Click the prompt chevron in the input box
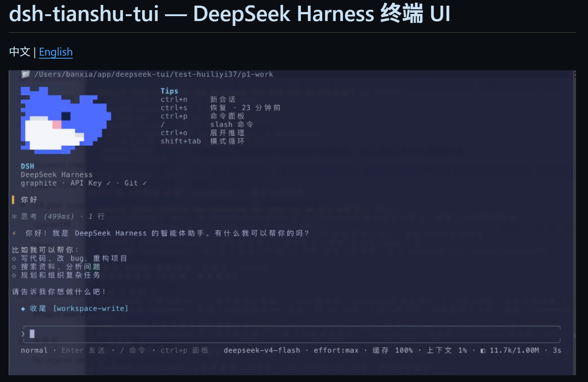The height and width of the screenshot is (382, 588). tap(23, 334)
